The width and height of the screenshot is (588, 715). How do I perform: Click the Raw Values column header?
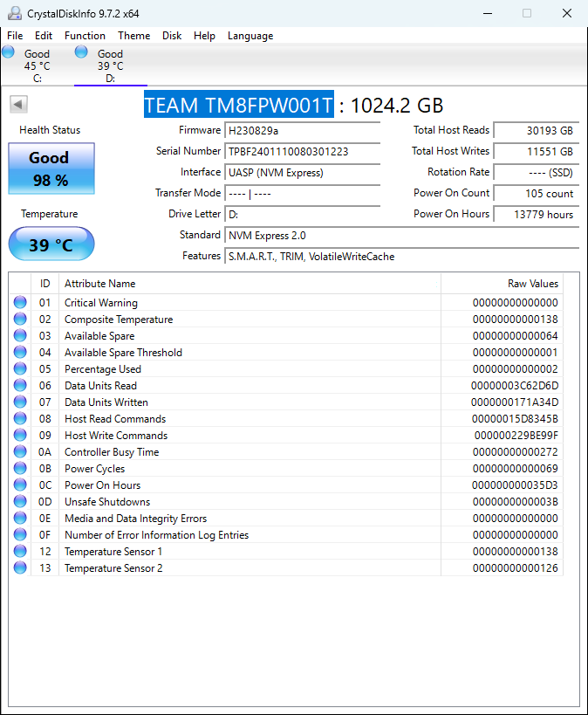coord(503,284)
